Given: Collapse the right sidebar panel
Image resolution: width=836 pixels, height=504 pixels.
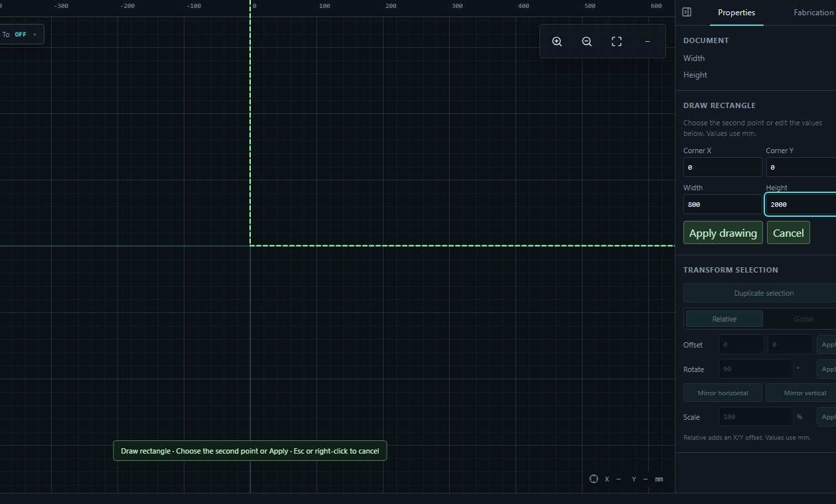Looking at the screenshot, I should [687, 12].
